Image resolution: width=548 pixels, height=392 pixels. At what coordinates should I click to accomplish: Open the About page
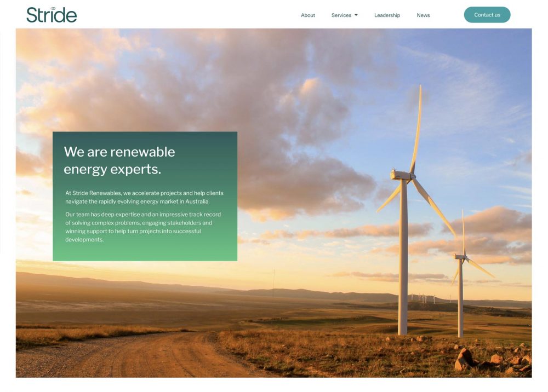click(307, 15)
